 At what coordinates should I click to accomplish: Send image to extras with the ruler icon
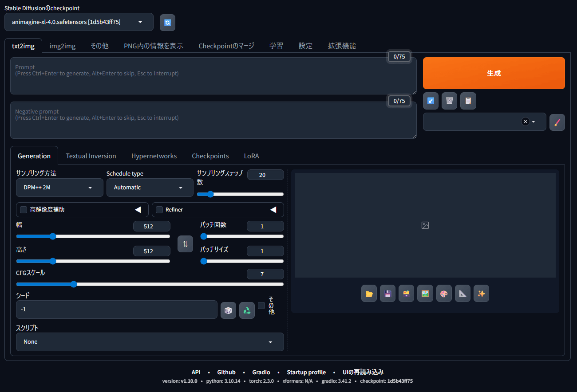462,294
